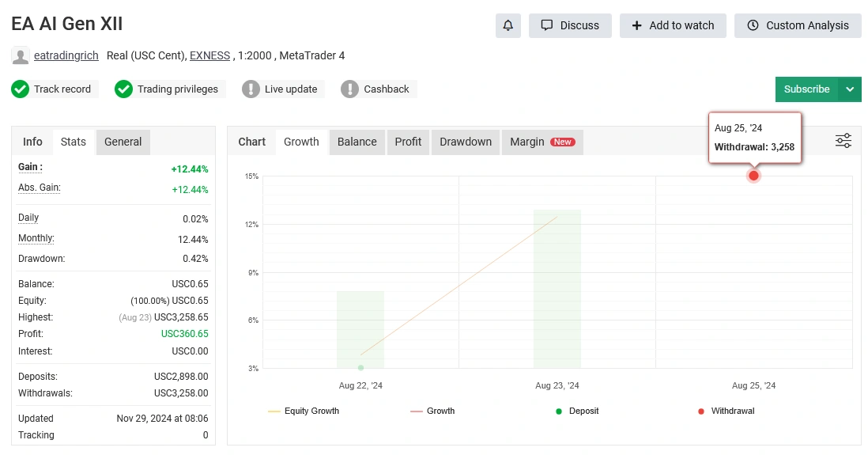Open the Margin chart tab
Viewport: 868px width, 455px height.
click(542, 142)
